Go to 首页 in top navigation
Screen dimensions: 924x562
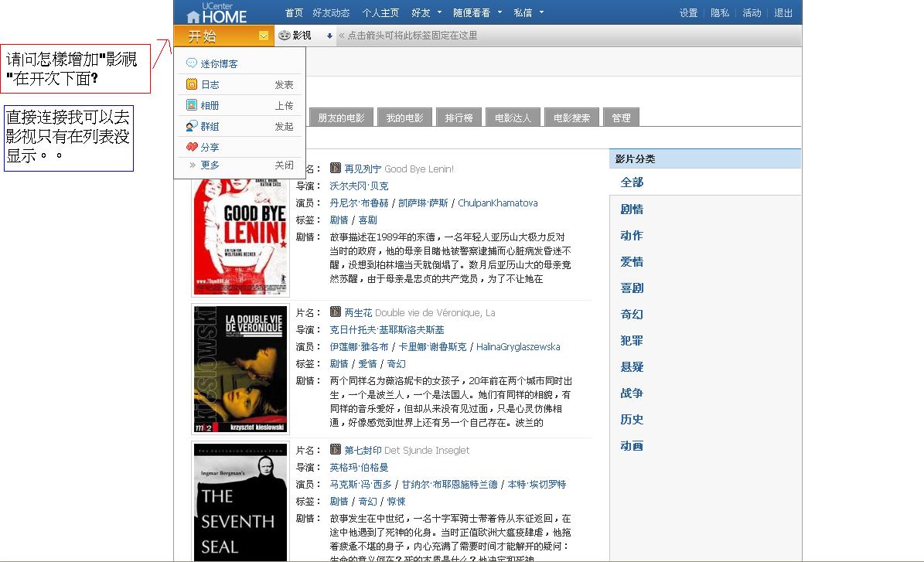point(294,13)
